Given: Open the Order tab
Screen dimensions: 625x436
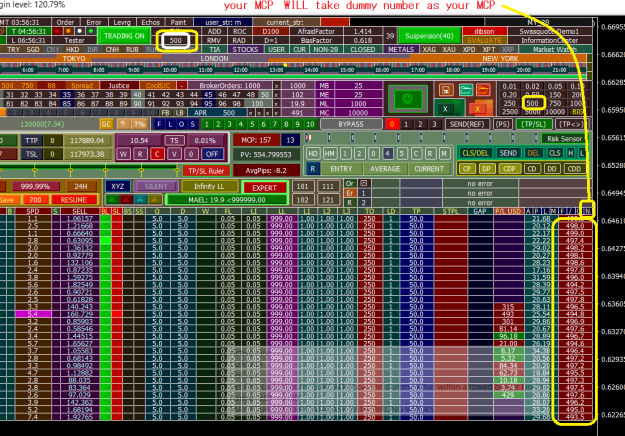Looking at the screenshot, I should [65, 22].
